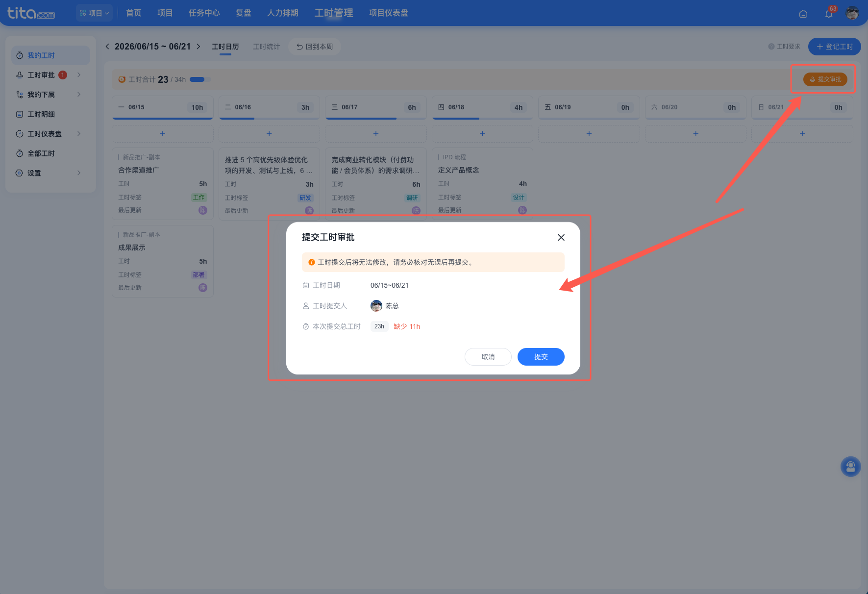The width and height of the screenshot is (868, 594).
Task: Add entry with plus under 06/18
Action: 482,134
